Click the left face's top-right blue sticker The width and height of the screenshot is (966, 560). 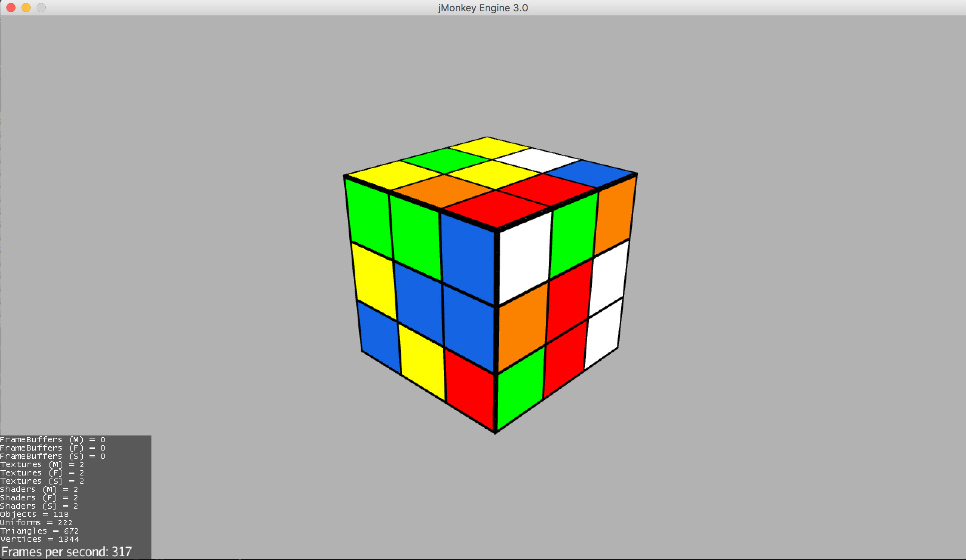point(468,259)
